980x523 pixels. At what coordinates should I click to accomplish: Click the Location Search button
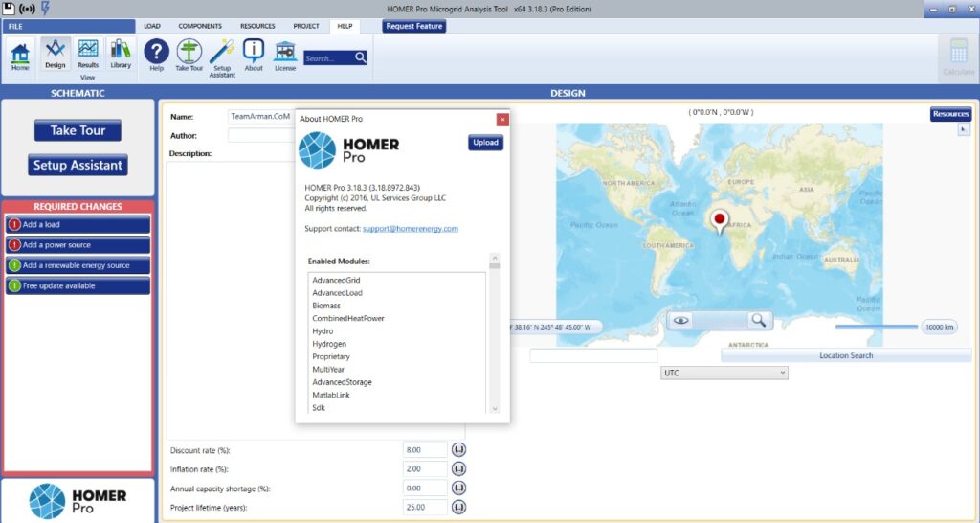pos(846,355)
